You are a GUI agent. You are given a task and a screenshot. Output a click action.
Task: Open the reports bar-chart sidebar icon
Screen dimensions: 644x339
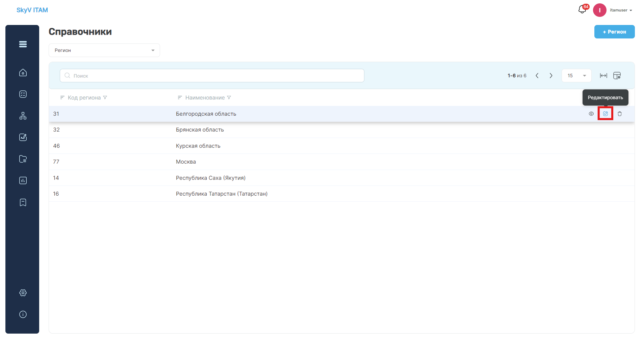(x=23, y=180)
